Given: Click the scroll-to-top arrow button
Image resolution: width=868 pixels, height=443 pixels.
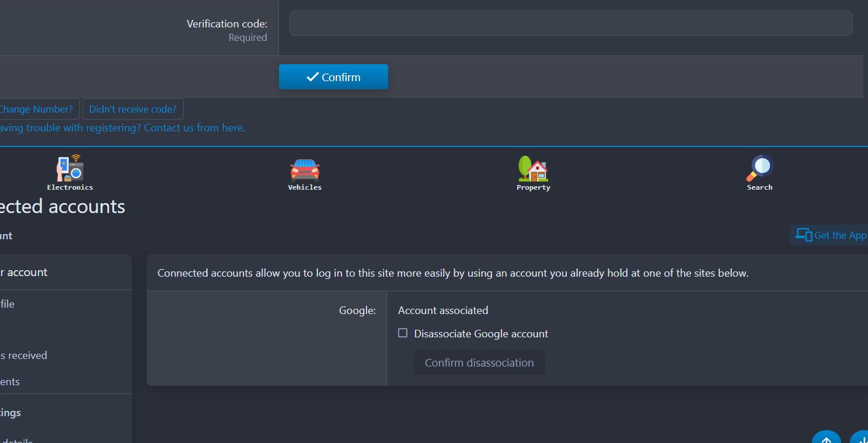Looking at the screenshot, I should [x=826, y=437].
